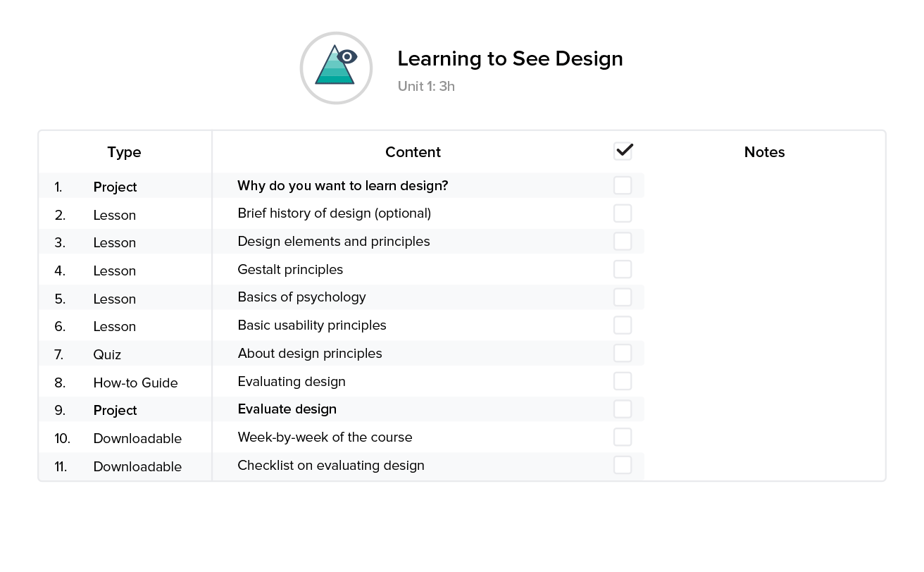This screenshot has height=572, width=924.
Task: Check off the 'About design principles' quiz
Action: tap(623, 353)
